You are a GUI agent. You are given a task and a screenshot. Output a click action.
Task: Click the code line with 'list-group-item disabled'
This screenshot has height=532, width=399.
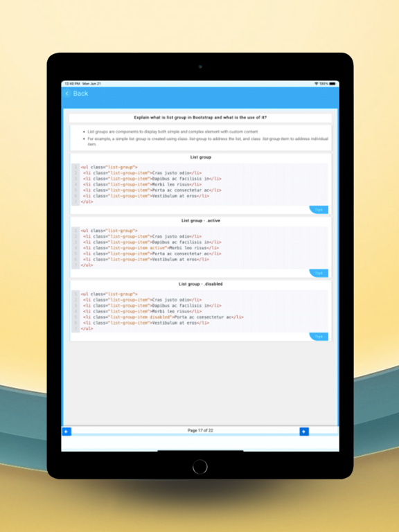(x=163, y=317)
